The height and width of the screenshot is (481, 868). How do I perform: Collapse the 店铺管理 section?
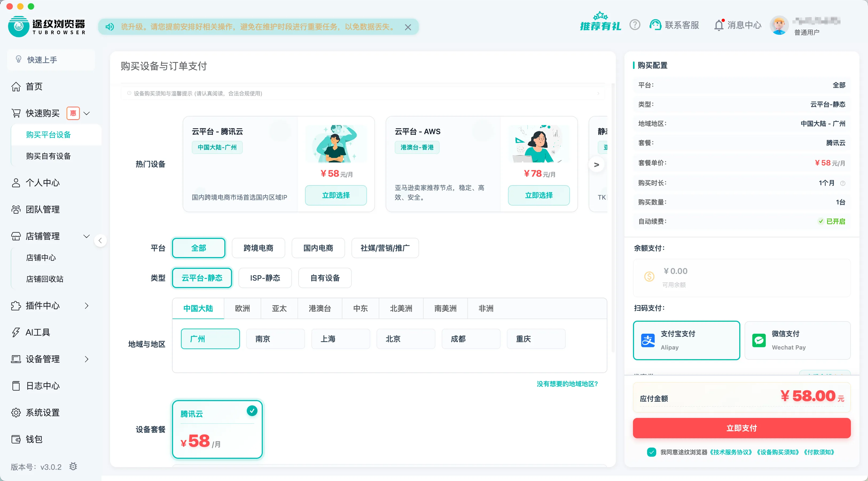pos(87,236)
